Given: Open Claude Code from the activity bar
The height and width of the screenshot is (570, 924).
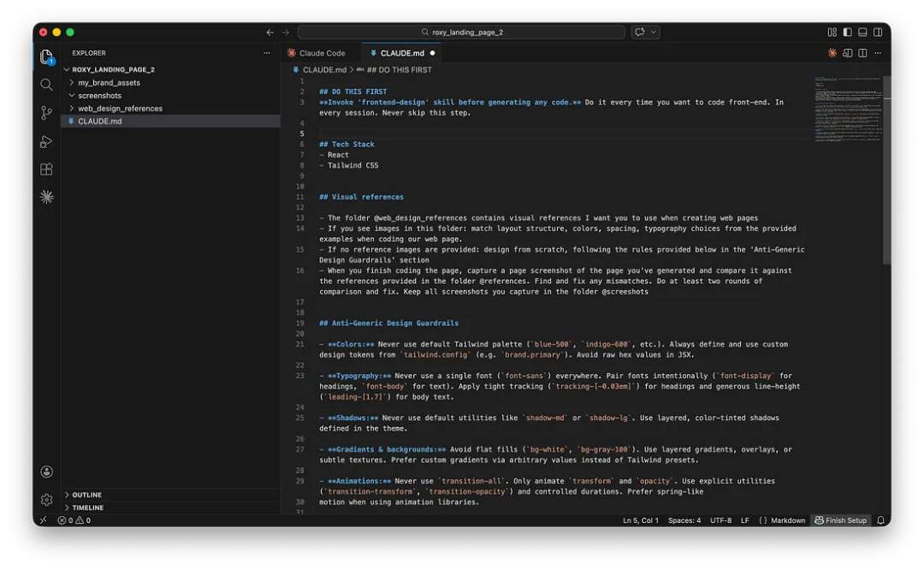Looking at the screenshot, I should click(x=46, y=197).
